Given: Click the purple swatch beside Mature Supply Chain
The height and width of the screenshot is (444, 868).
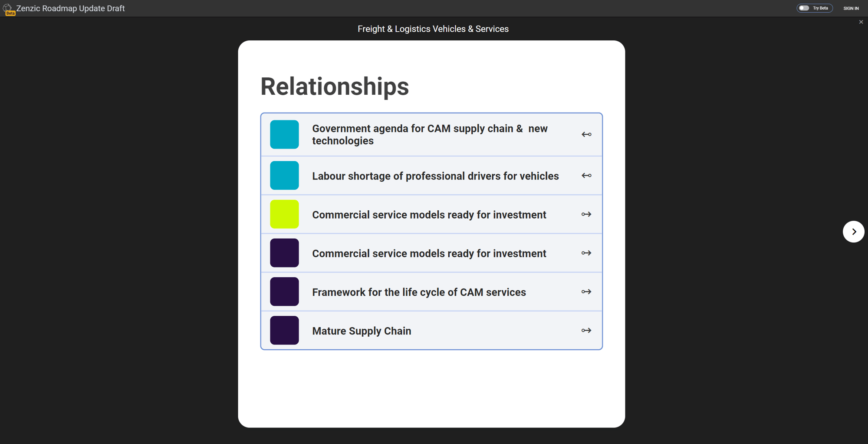Looking at the screenshot, I should 284,331.
